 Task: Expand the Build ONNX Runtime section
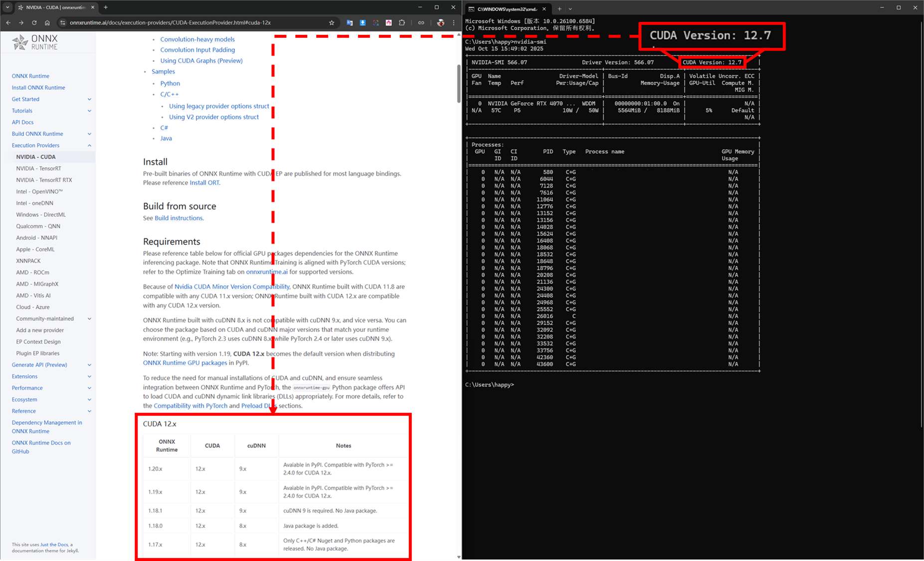pyautogui.click(x=89, y=134)
